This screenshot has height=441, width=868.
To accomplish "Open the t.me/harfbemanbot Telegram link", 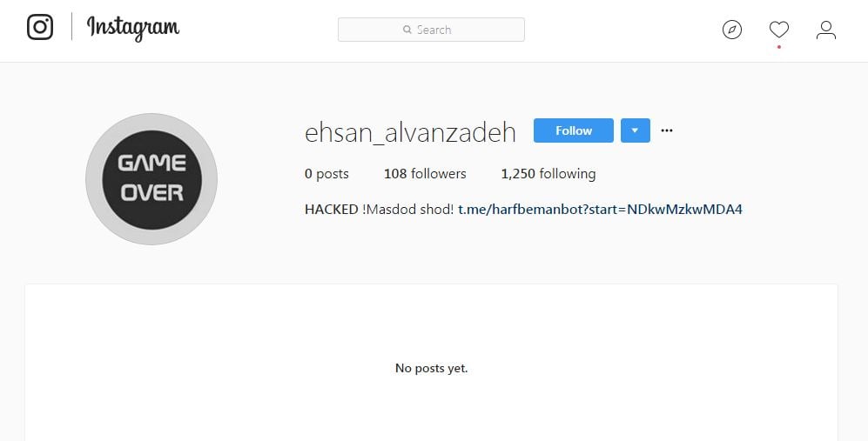I will 600,209.
